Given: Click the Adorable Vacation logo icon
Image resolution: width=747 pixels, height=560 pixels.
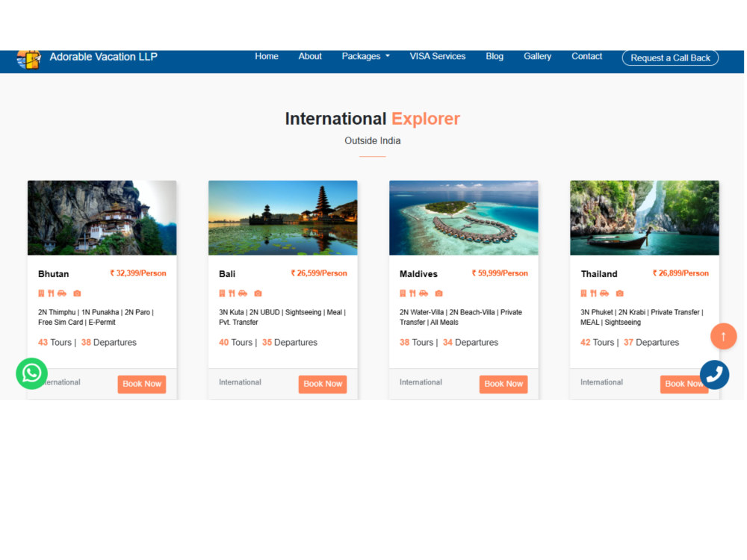Looking at the screenshot, I should pyautogui.click(x=28, y=60).
